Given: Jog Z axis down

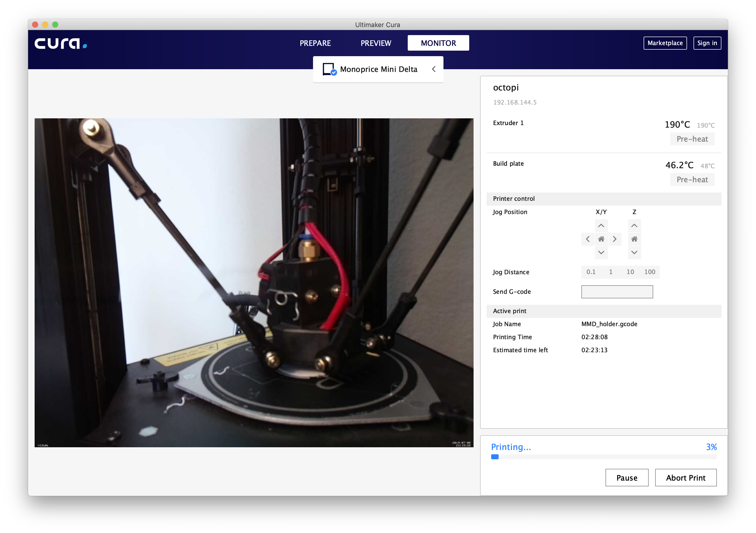Looking at the screenshot, I should coord(634,253).
